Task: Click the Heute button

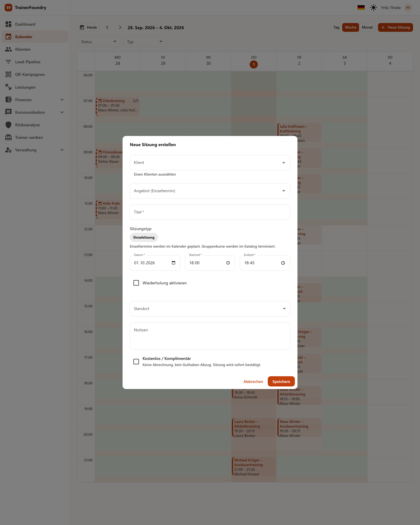Action: pyautogui.click(x=88, y=27)
